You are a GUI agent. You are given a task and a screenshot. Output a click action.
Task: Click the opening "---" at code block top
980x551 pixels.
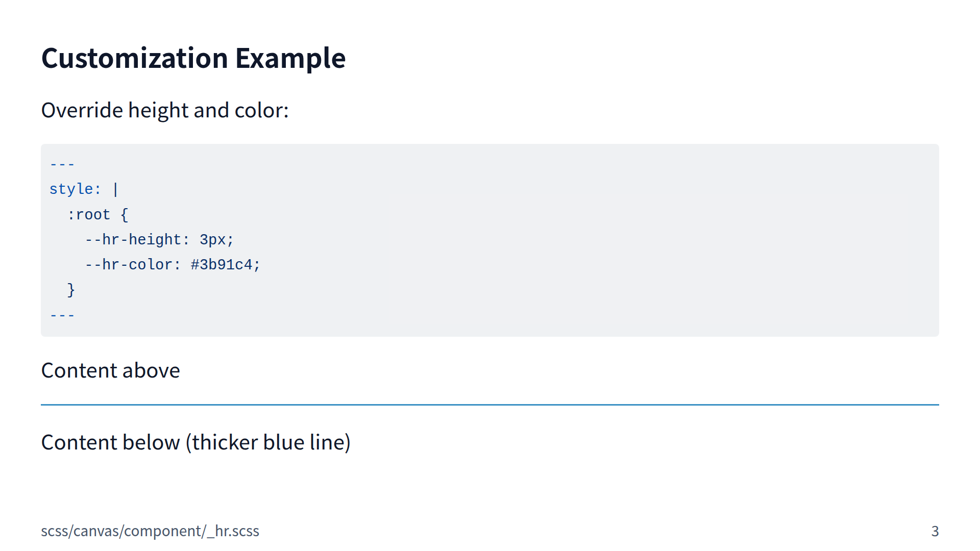click(x=62, y=164)
